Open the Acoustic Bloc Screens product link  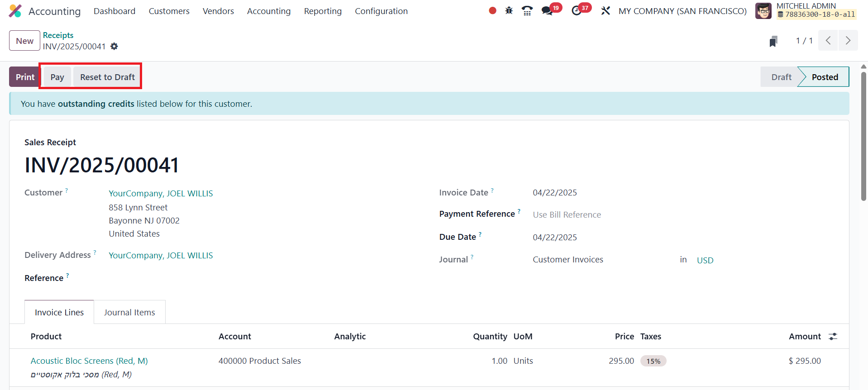(x=89, y=361)
